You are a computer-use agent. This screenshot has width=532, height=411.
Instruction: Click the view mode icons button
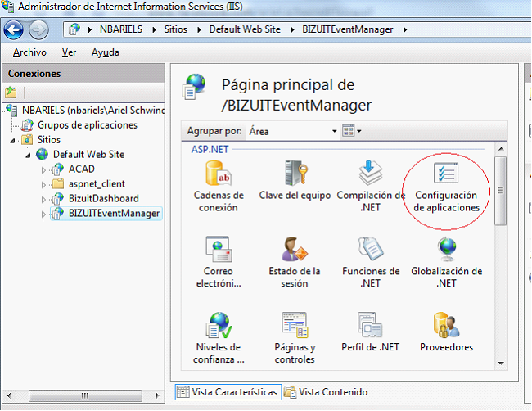pyautogui.click(x=349, y=131)
